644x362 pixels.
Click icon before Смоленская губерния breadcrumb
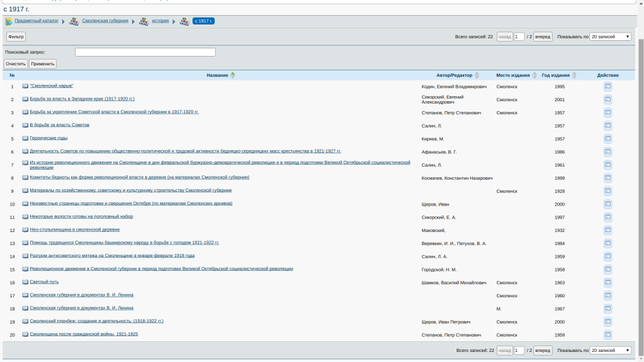point(74,21)
